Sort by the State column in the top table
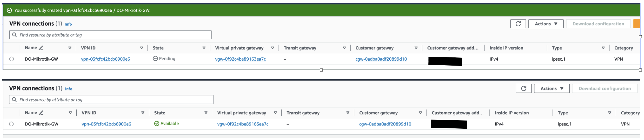Viewport: 644px width, 140px height. pos(204,48)
